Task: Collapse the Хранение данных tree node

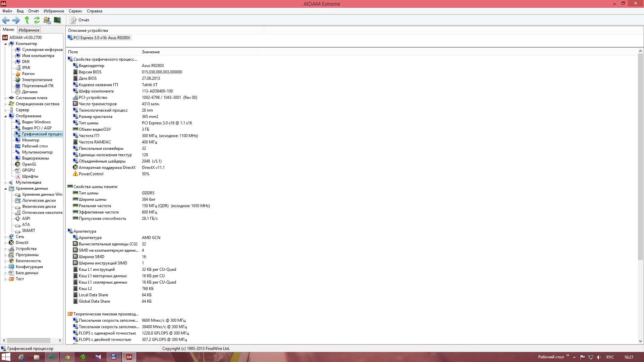Action: [x=5, y=189]
